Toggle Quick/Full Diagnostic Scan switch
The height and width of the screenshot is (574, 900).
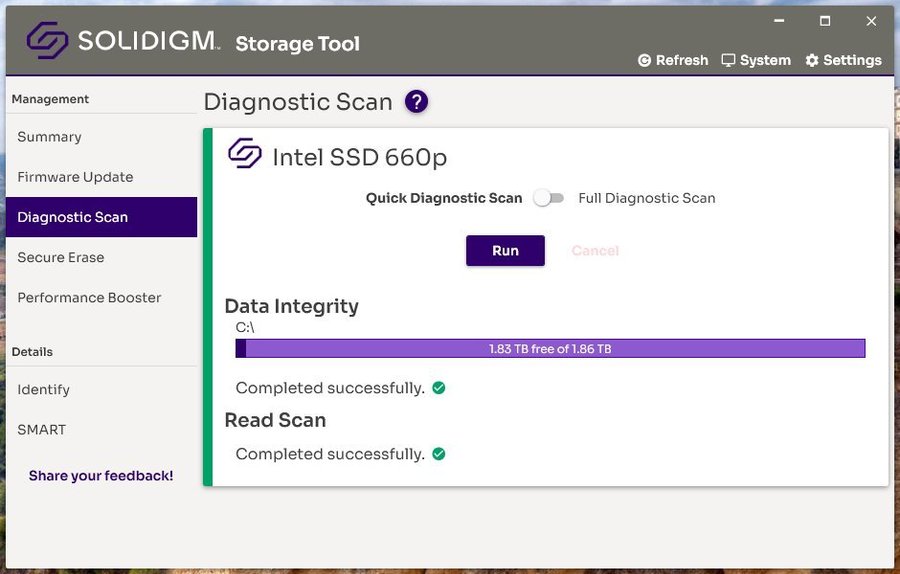(549, 198)
